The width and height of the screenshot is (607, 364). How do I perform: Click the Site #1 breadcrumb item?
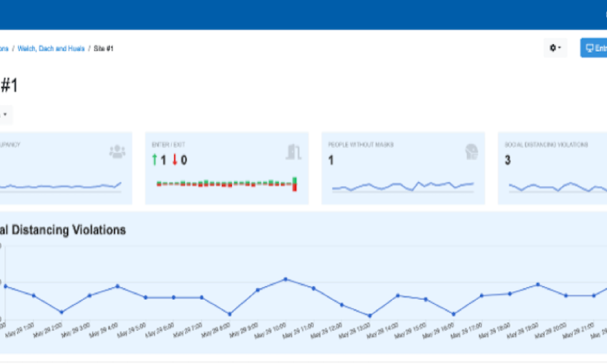pyautogui.click(x=103, y=49)
